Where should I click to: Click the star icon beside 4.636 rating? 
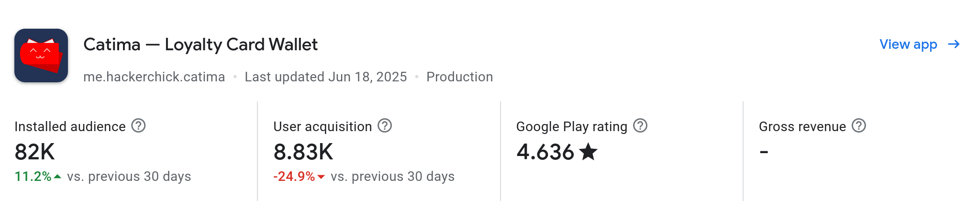coord(588,152)
